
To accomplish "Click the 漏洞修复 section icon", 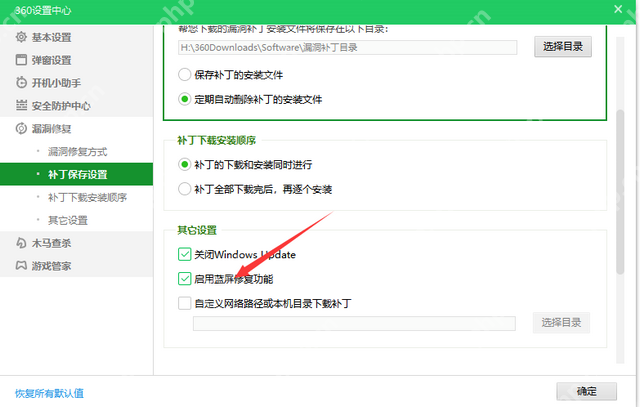I will 21,129.
